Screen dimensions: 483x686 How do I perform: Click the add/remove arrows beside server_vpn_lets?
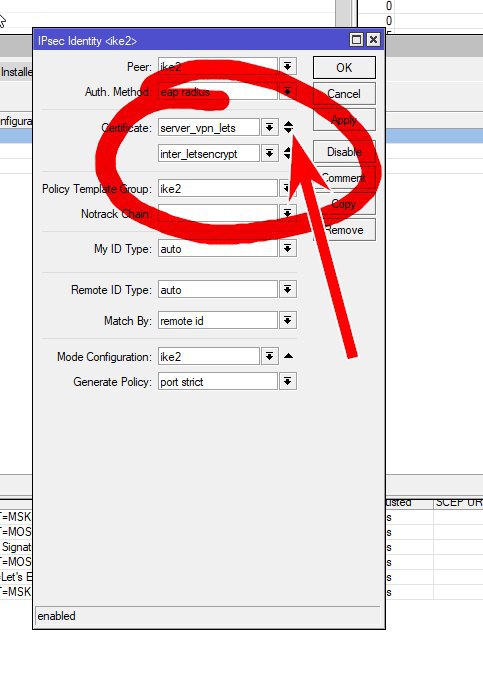tap(288, 127)
